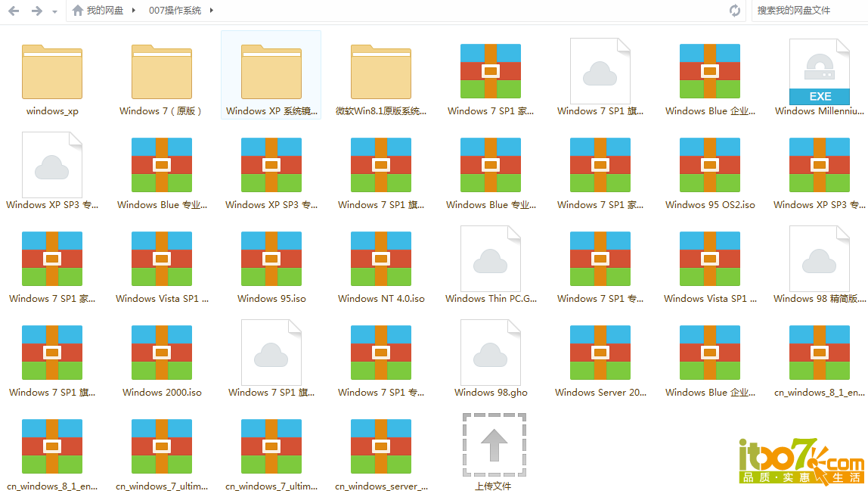Focus the 搜索我的网盘文件 search box
Screen dimensions: 868x491
[809, 11]
